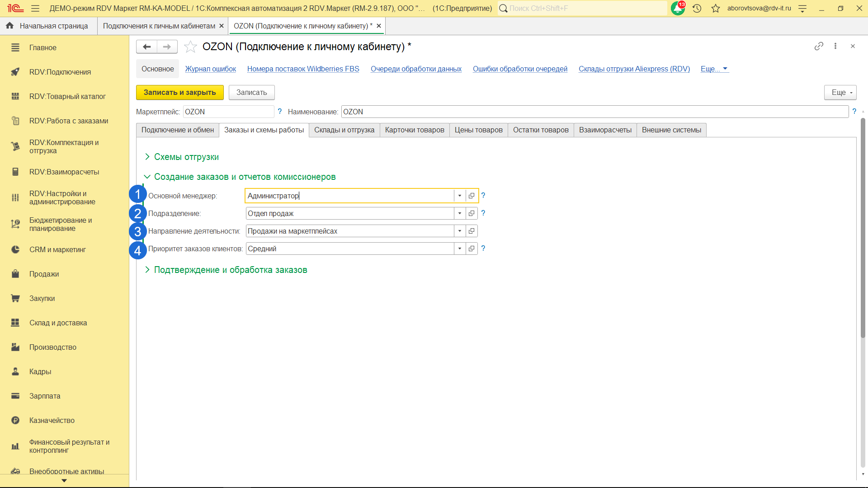The image size is (868, 488).
Task: Open Направление деятельности dropdown list
Action: point(460,231)
